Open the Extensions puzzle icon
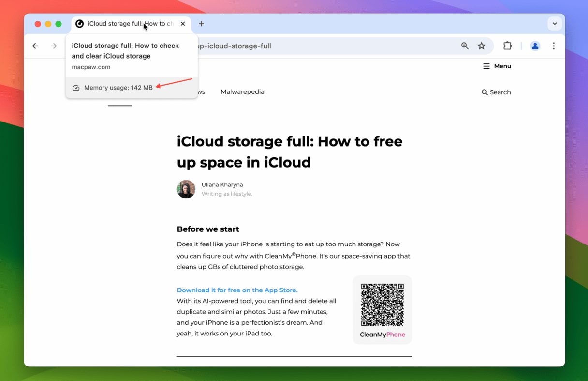This screenshot has width=588, height=381. tap(507, 46)
